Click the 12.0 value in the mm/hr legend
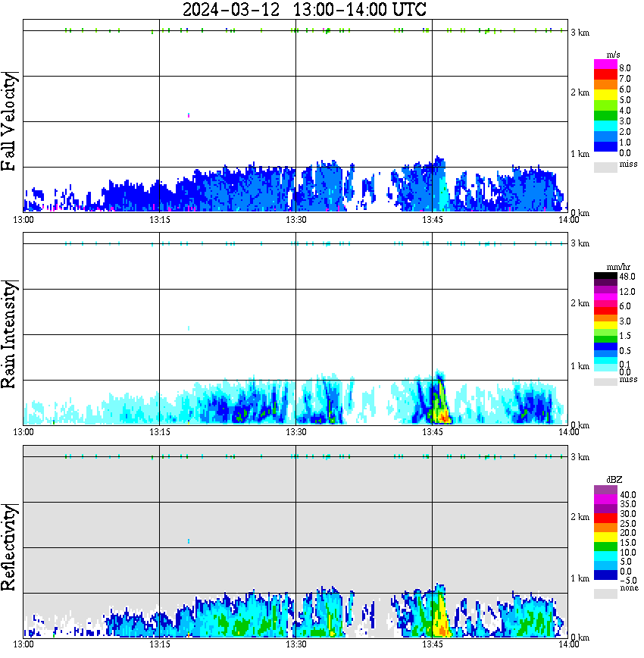Viewport: 644px width, 658px height. click(x=627, y=291)
